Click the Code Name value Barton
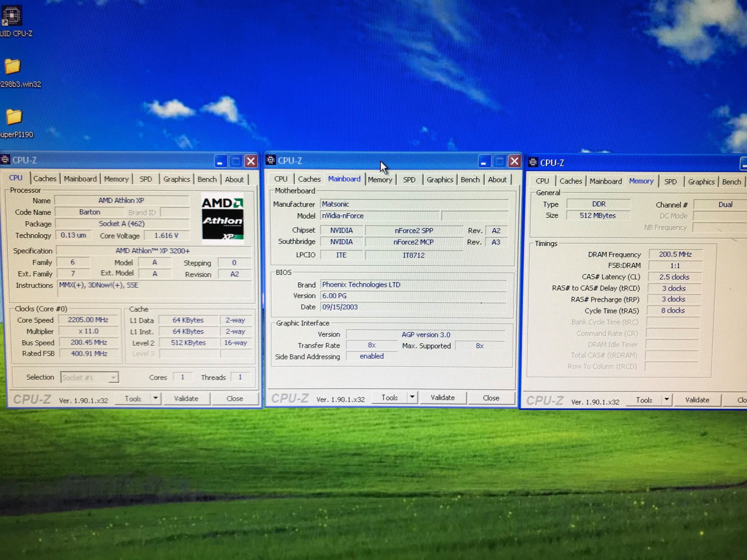 (90, 212)
